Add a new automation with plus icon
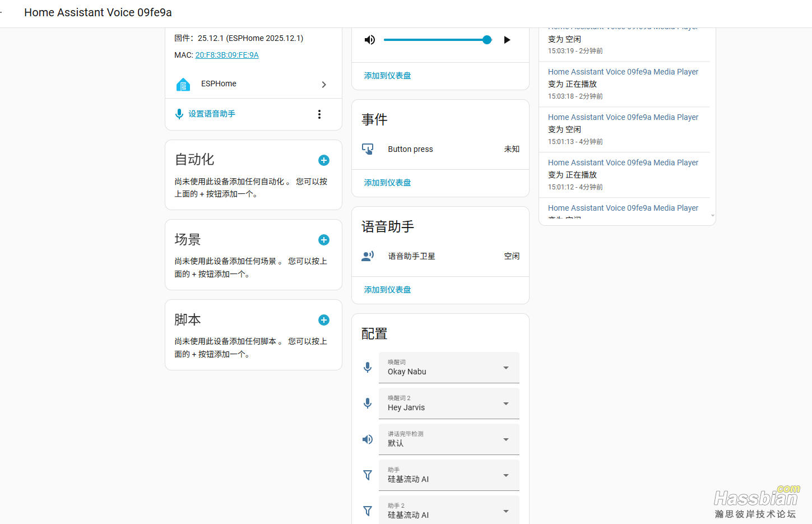 point(324,160)
